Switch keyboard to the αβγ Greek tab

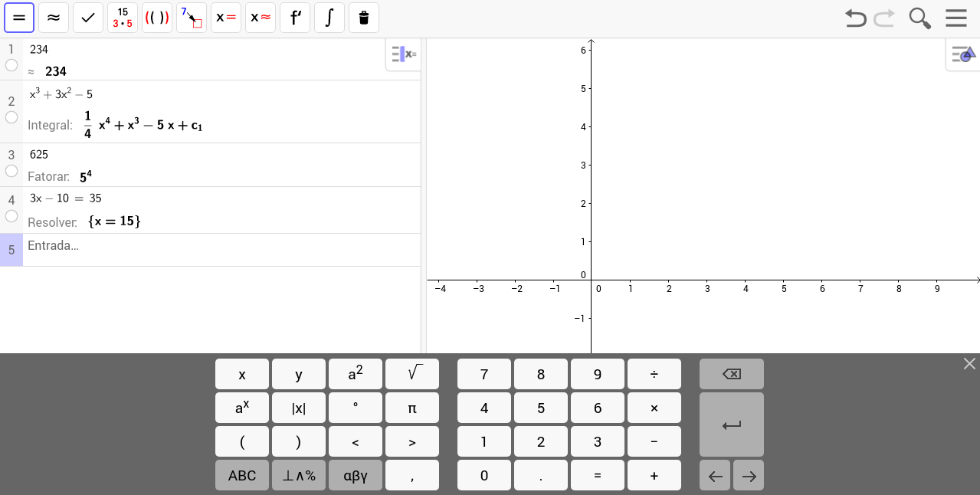pos(355,475)
